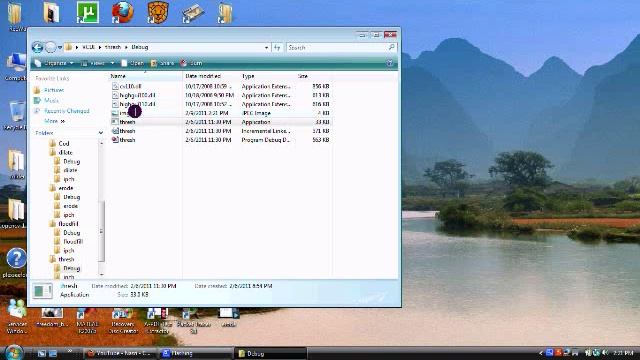Open Pictures in Favorite Links

pos(49,90)
